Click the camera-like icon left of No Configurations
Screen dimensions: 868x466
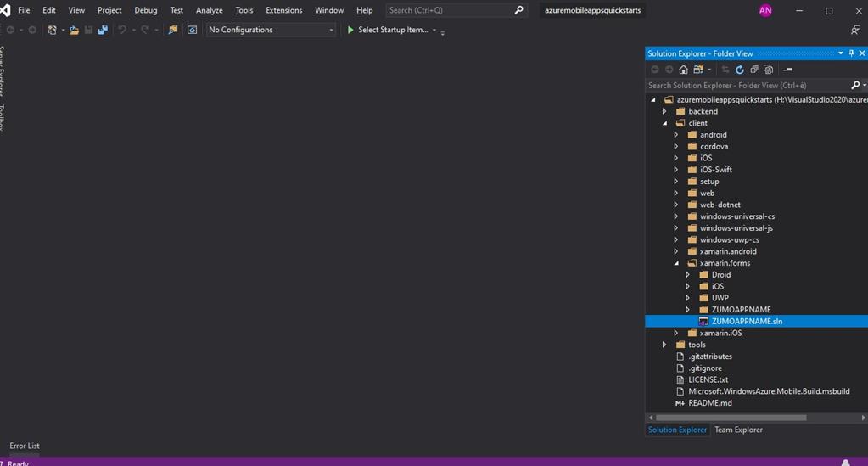[192, 30]
